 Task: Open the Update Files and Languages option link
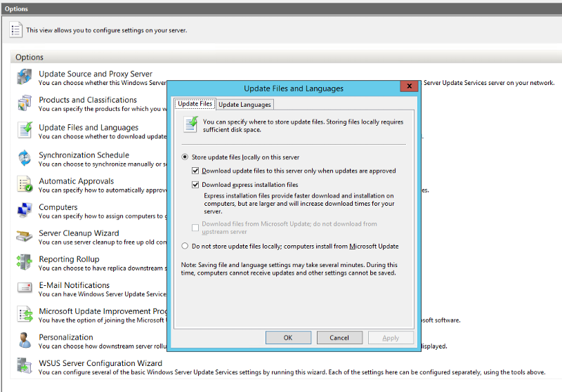coord(89,128)
